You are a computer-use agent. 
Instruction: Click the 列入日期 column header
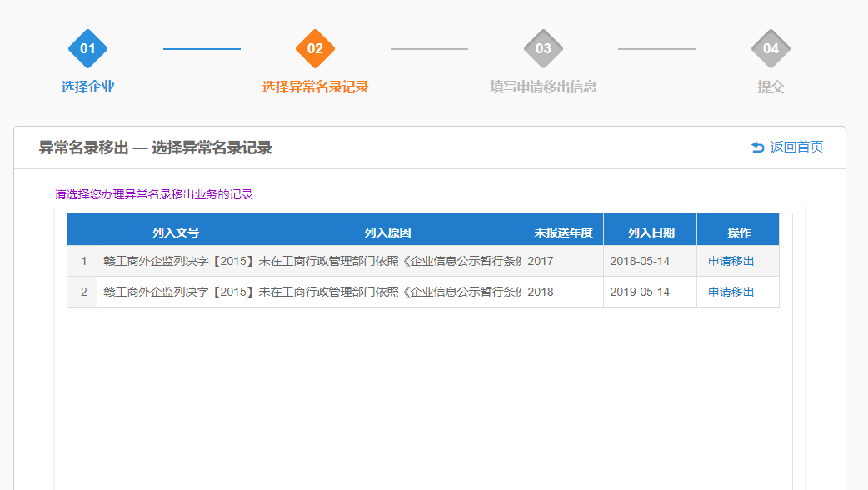pos(651,232)
